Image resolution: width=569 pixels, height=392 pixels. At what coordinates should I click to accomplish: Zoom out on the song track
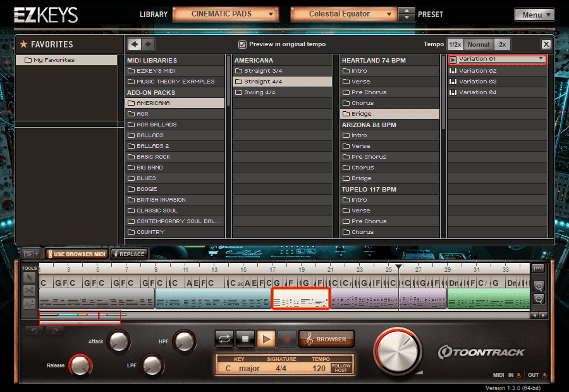539,299
